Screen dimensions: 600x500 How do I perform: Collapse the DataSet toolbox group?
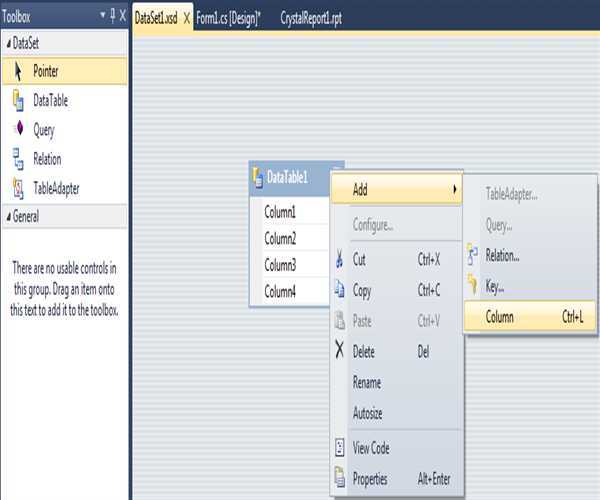[5, 44]
